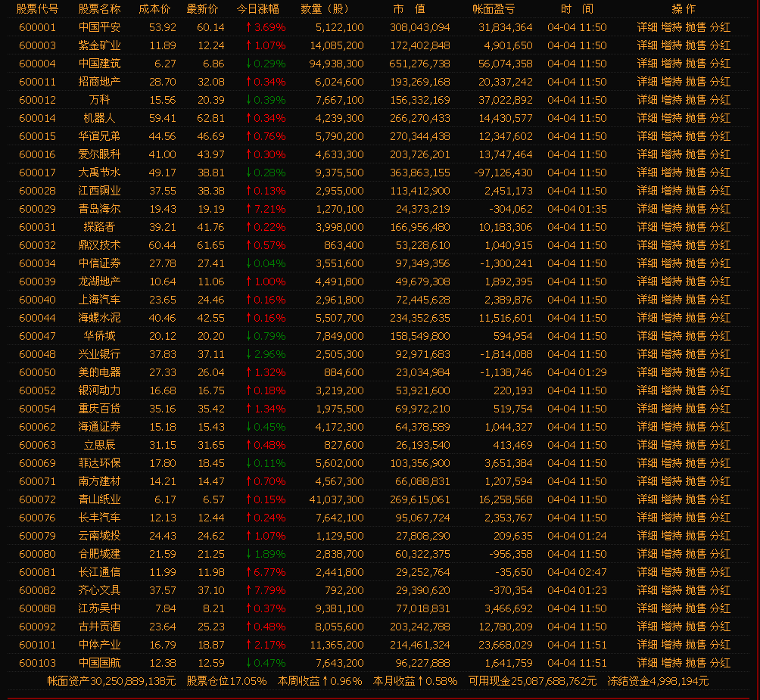The width and height of the screenshot is (760, 700).
Task: Click 增持 for 中信证券 row
Action: (x=671, y=263)
